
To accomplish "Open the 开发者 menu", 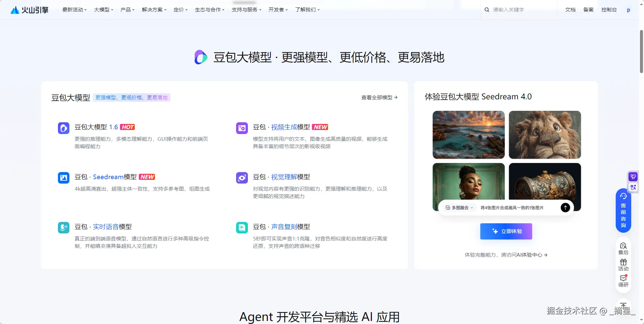I will 278,10.
